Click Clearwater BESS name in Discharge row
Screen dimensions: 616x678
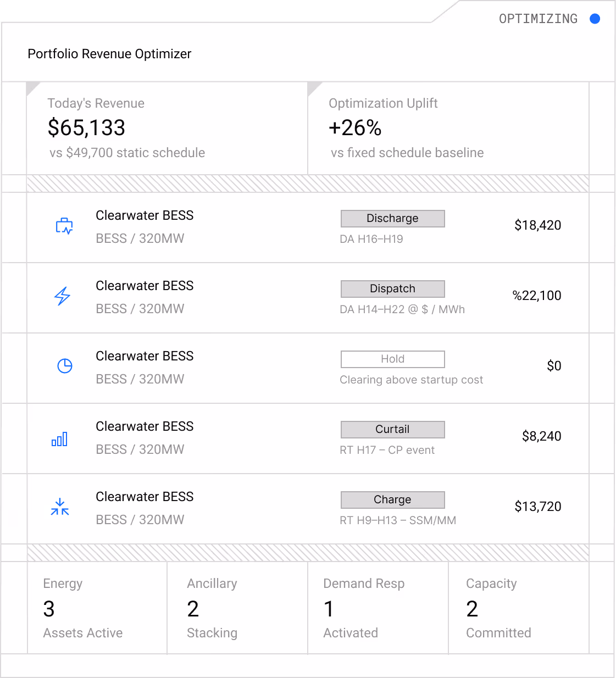tap(145, 215)
